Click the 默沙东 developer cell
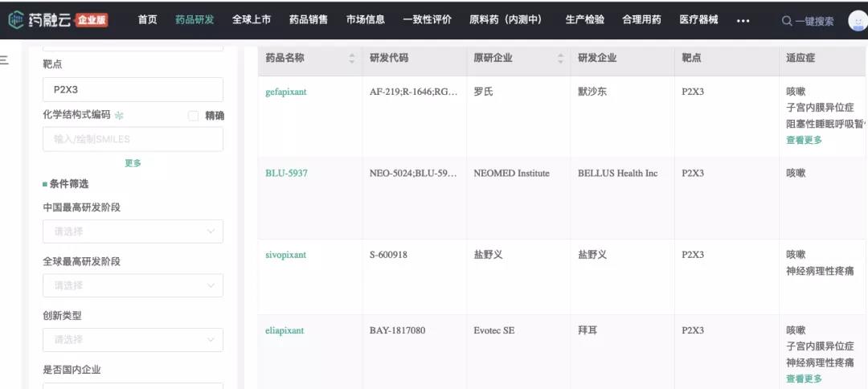 (592, 92)
